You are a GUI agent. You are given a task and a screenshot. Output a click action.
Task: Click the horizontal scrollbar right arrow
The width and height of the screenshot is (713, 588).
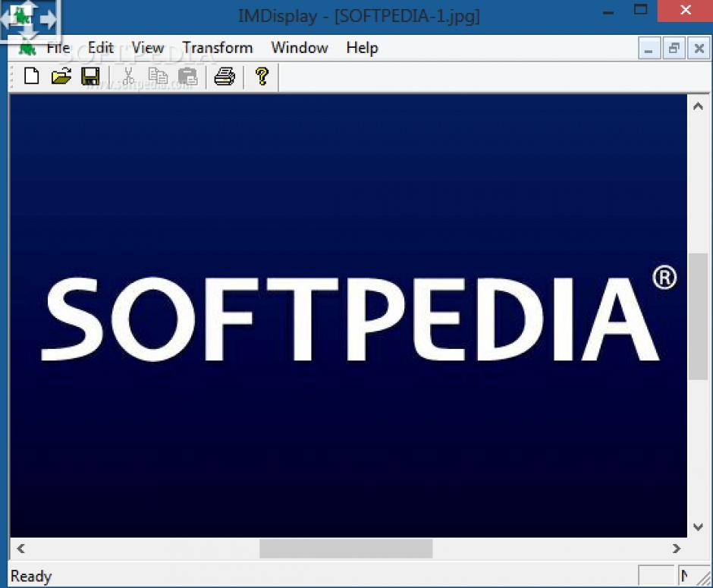(677, 549)
